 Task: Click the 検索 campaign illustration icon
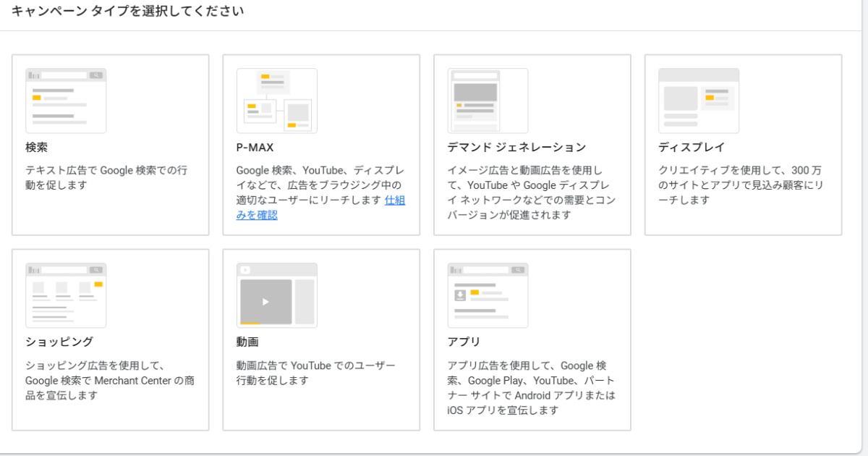pyautogui.click(x=66, y=101)
